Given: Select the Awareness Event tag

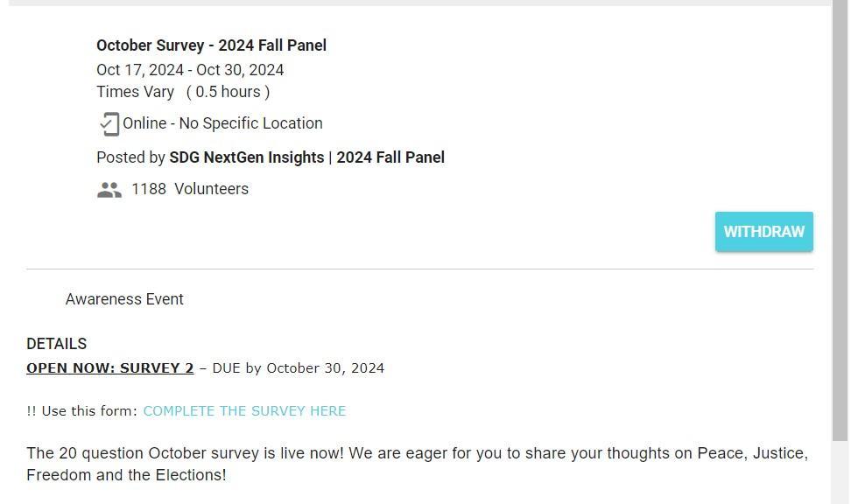Looking at the screenshot, I should 124,299.
